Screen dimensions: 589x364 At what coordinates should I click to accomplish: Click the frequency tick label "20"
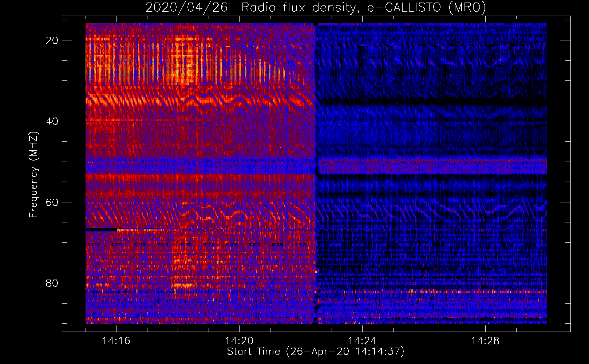[x=52, y=40]
